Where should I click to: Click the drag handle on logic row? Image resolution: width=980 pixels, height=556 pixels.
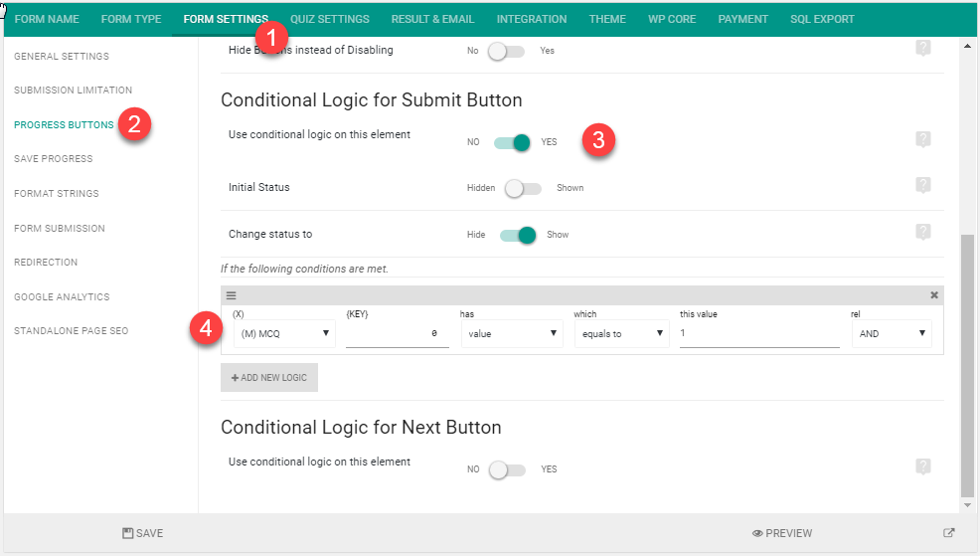(x=231, y=295)
